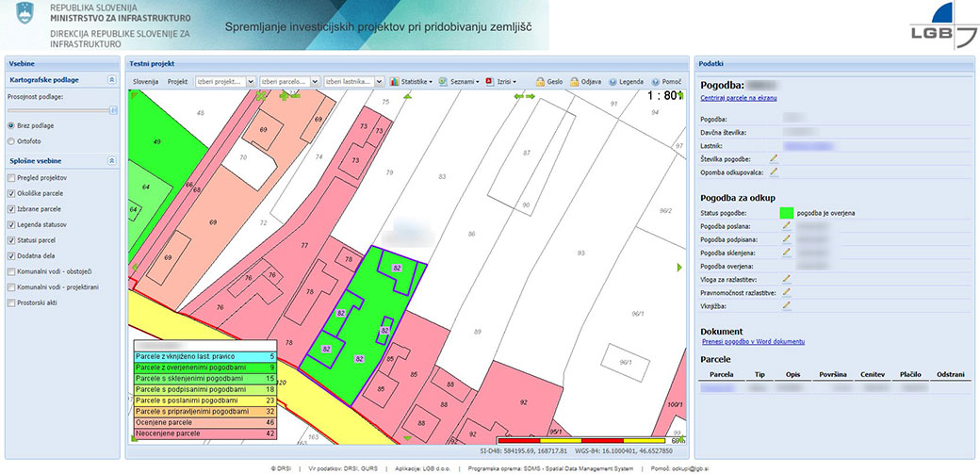Click pencil icon beside Vloga za razlastitev
The width and height of the screenshot is (980, 474).
tap(786, 280)
